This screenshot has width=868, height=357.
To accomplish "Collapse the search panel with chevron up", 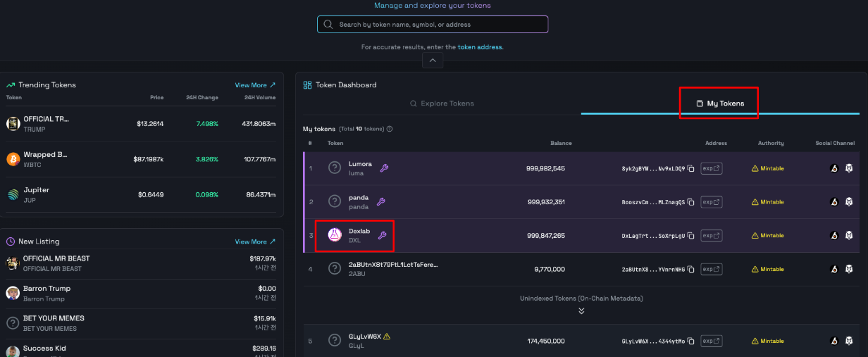I will pyautogui.click(x=433, y=61).
